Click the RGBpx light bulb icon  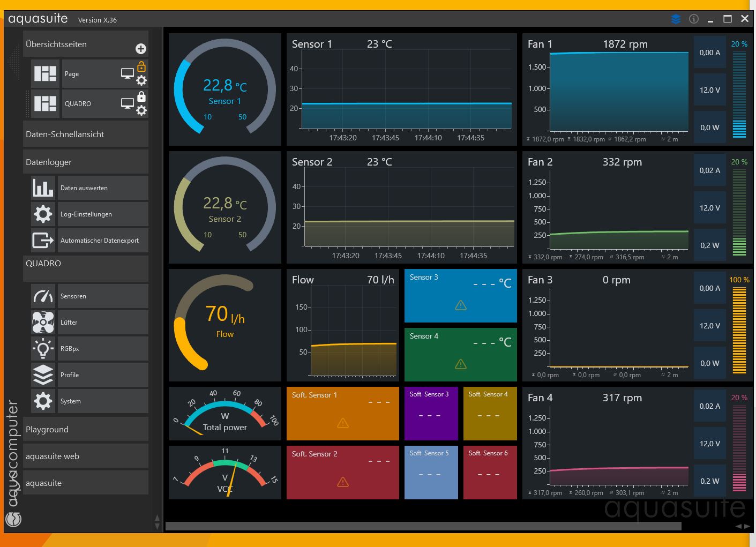(43, 349)
